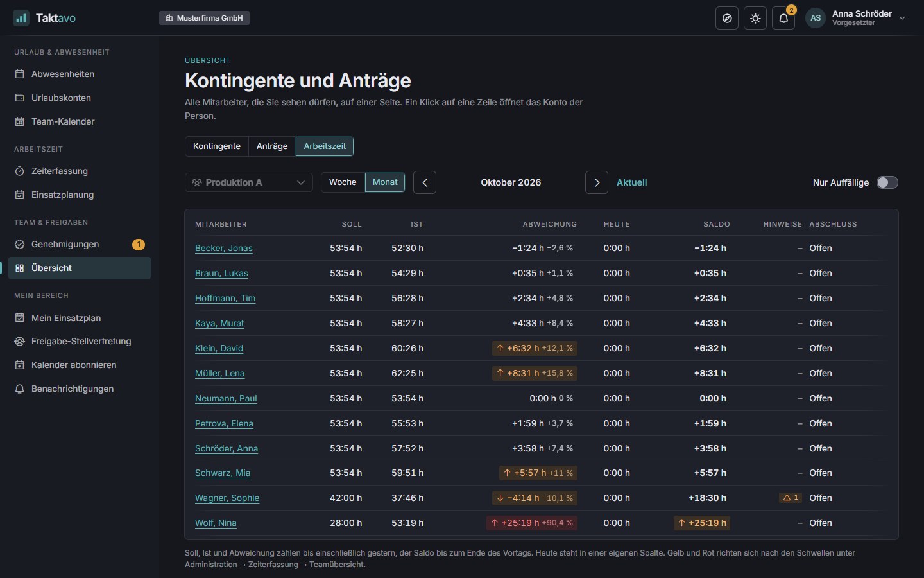Image resolution: width=924 pixels, height=578 pixels.
Task: Open the account of Becker, Jonas
Action: coord(224,248)
